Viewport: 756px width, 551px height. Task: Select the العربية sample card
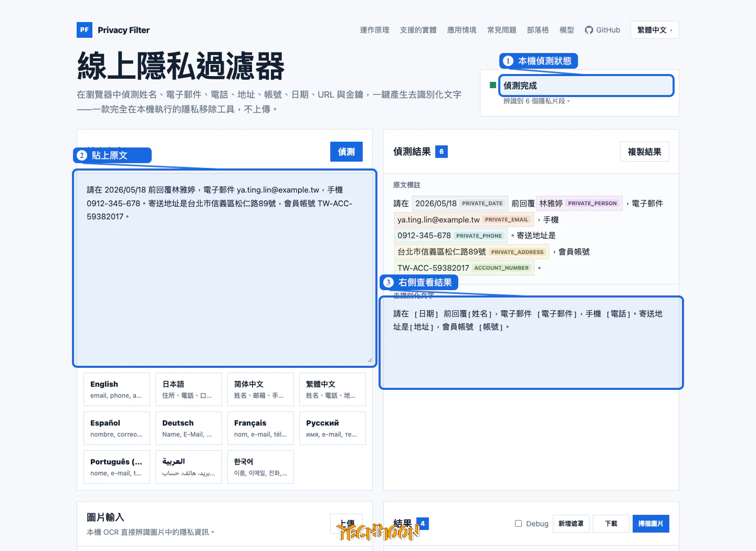tap(188, 467)
